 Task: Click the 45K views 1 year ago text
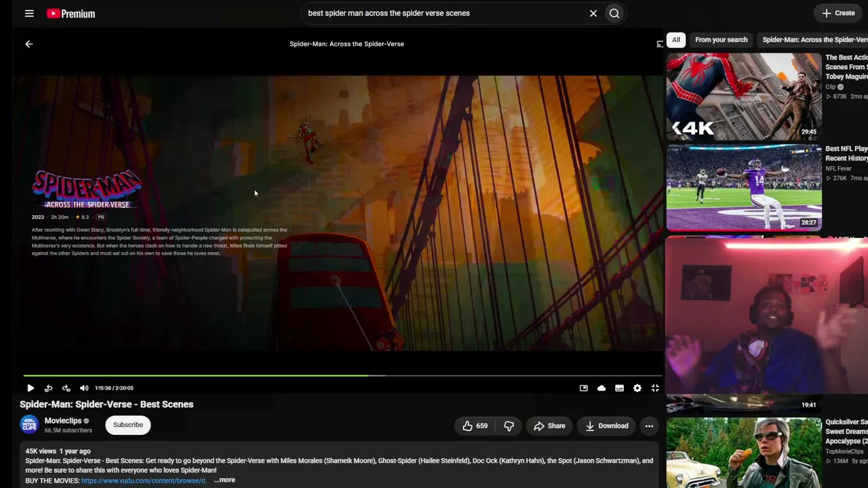tap(58, 451)
